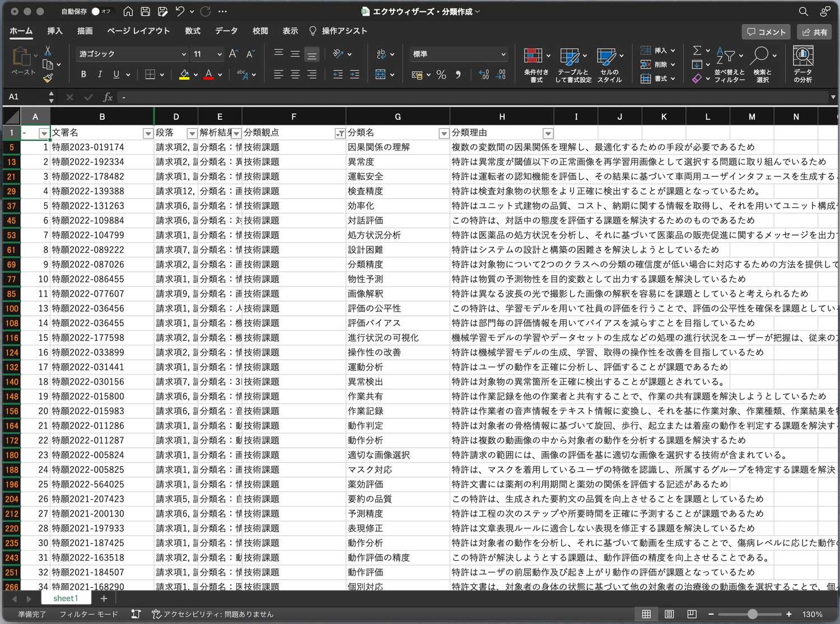Click zoom in plus button
Screen dimensions: 840x624
pyautogui.click(x=789, y=614)
